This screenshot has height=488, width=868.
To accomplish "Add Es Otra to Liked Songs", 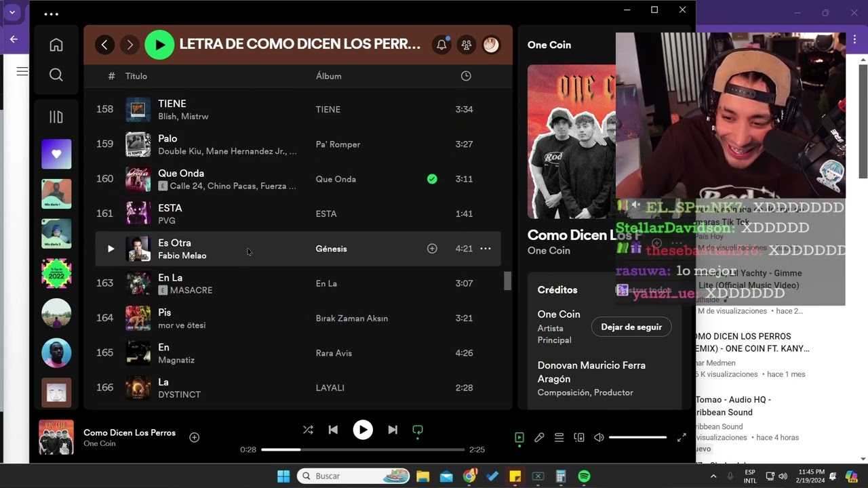I will (x=432, y=249).
